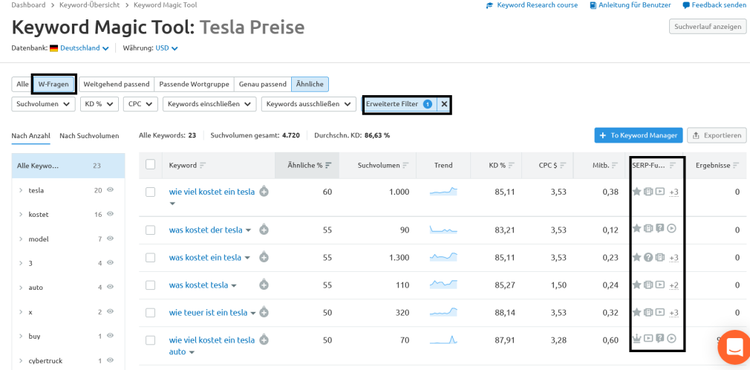Check the 'wie teuer ist ein tesla' row

(150, 313)
